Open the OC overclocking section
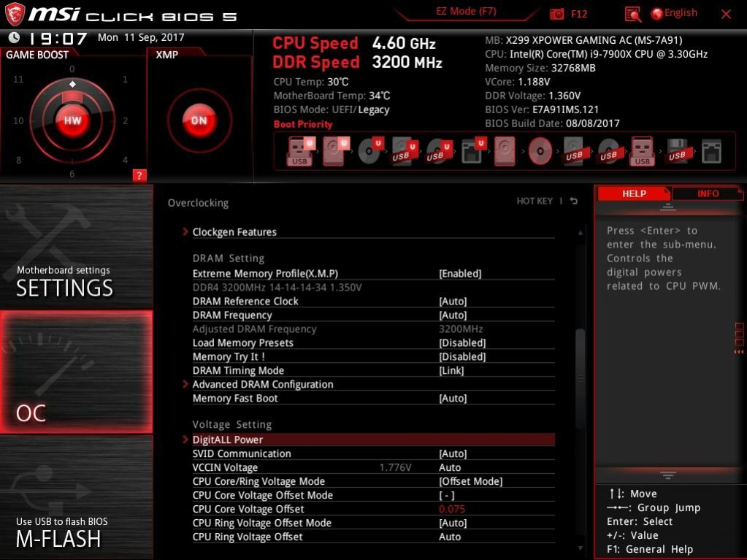This screenshot has height=560, width=747. (76, 372)
